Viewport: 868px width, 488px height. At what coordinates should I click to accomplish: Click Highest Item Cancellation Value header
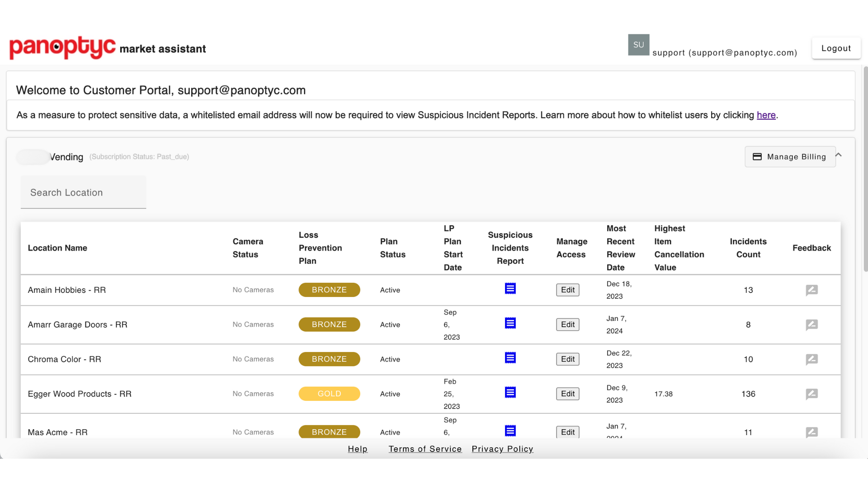pyautogui.click(x=679, y=248)
